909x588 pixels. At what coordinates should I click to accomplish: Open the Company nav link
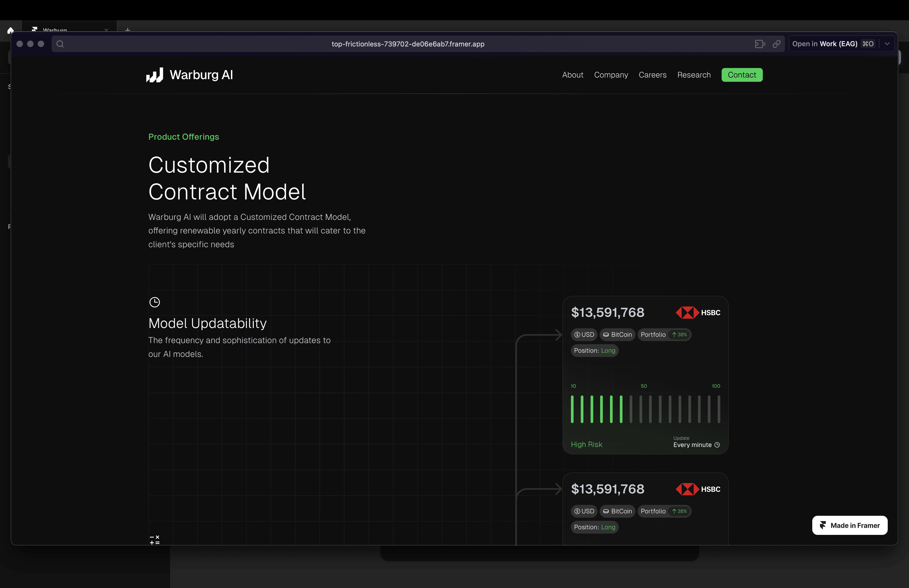[x=611, y=75]
